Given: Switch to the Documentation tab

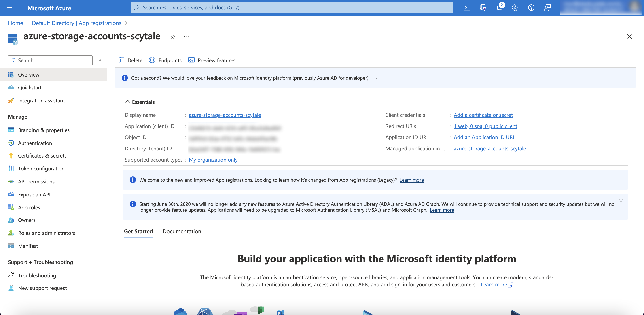Looking at the screenshot, I should tap(182, 231).
